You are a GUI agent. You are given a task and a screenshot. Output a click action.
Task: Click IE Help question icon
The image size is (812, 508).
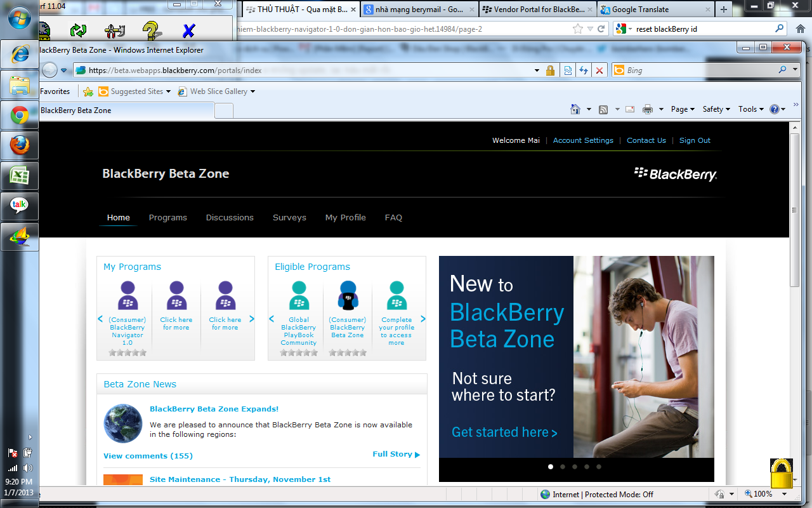click(774, 109)
